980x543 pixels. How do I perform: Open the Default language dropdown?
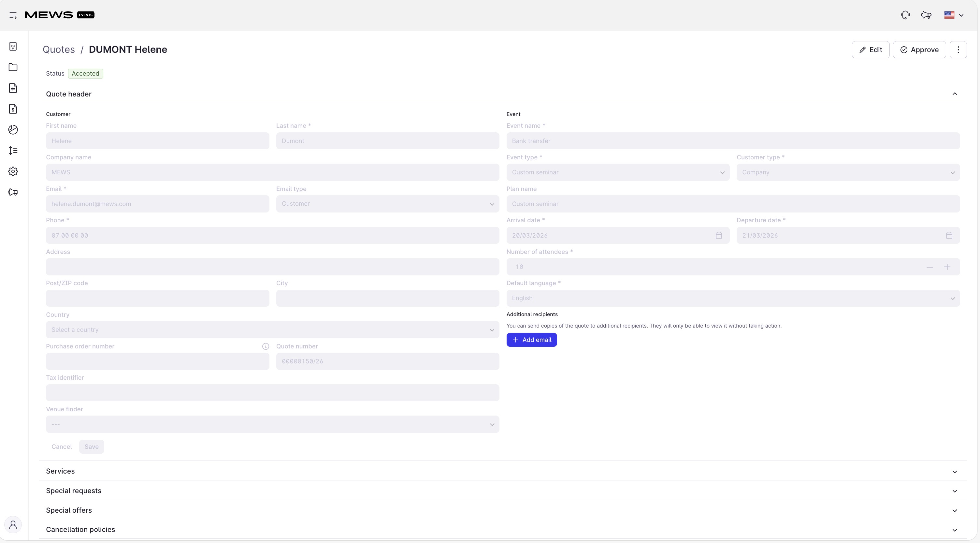(x=733, y=298)
